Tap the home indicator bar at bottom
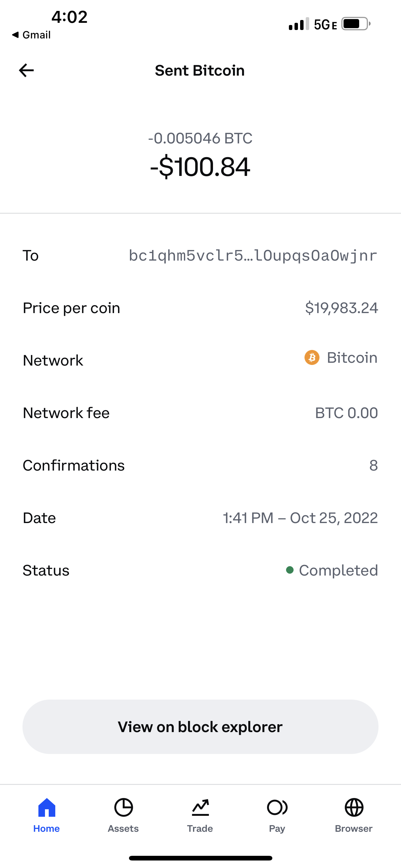The height and width of the screenshot is (868, 401). tap(200, 858)
